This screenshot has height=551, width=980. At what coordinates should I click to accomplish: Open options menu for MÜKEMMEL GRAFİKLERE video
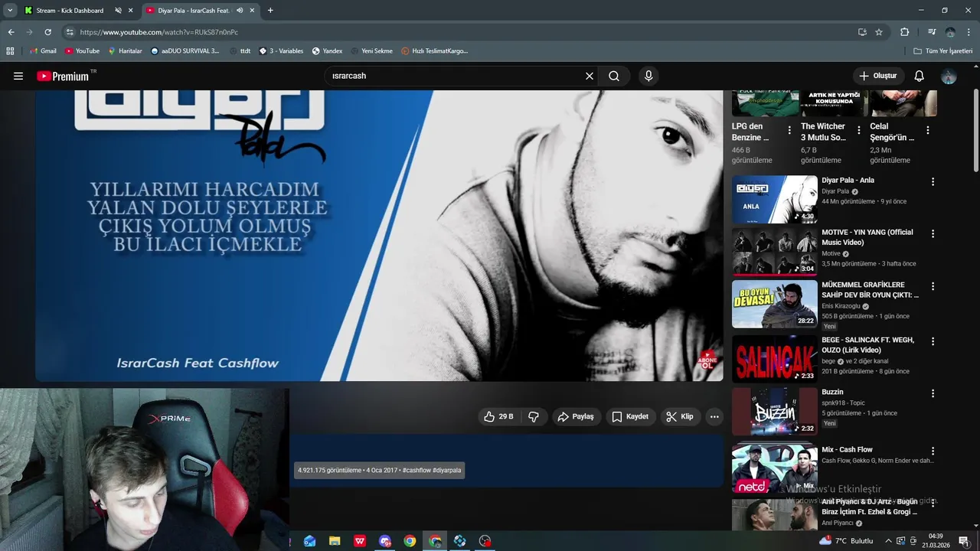point(933,285)
